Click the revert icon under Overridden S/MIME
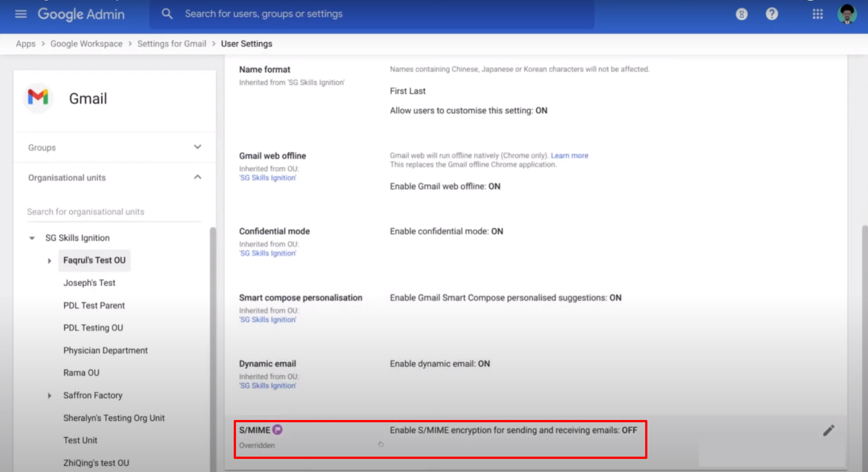 (381, 444)
